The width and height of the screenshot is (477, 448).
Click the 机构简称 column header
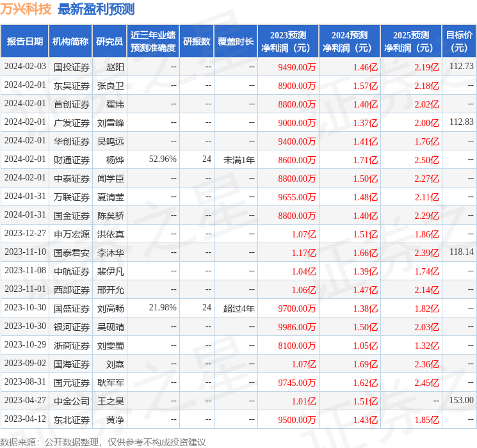pos(70,42)
